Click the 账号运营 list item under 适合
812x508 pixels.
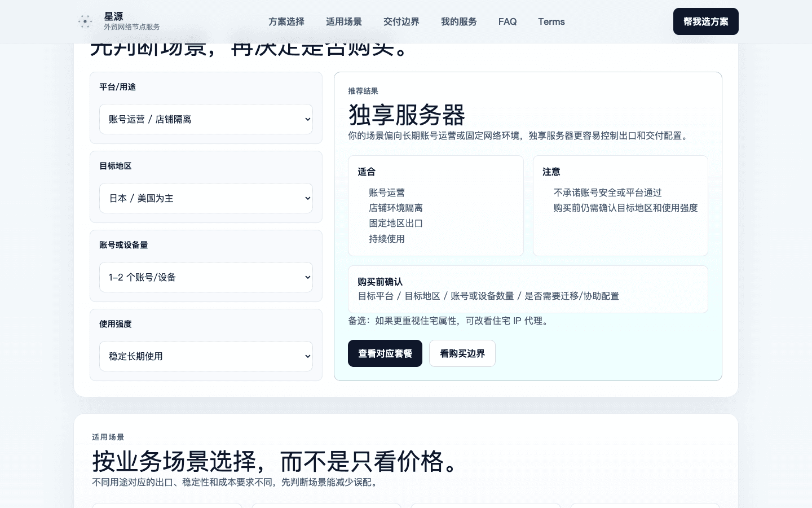[x=387, y=192]
